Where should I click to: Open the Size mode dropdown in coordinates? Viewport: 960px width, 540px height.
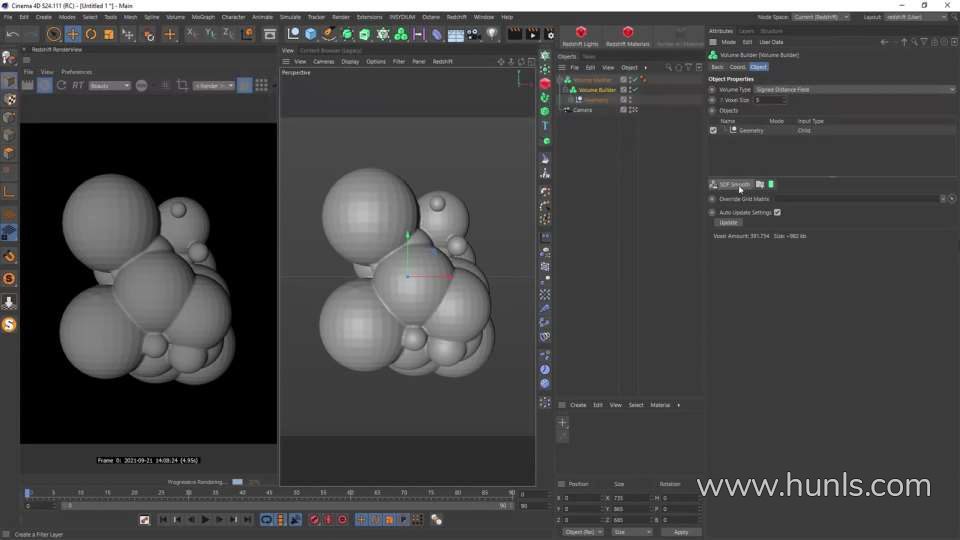632,532
